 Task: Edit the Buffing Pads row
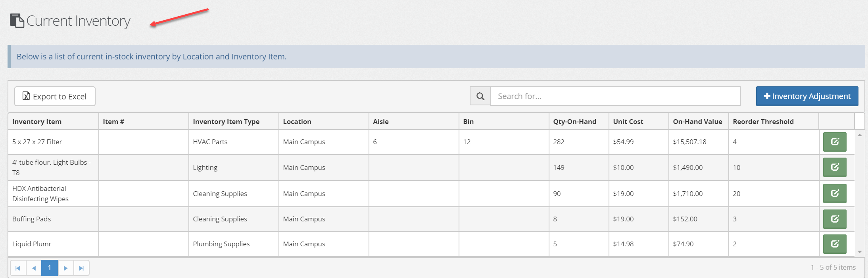click(835, 219)
